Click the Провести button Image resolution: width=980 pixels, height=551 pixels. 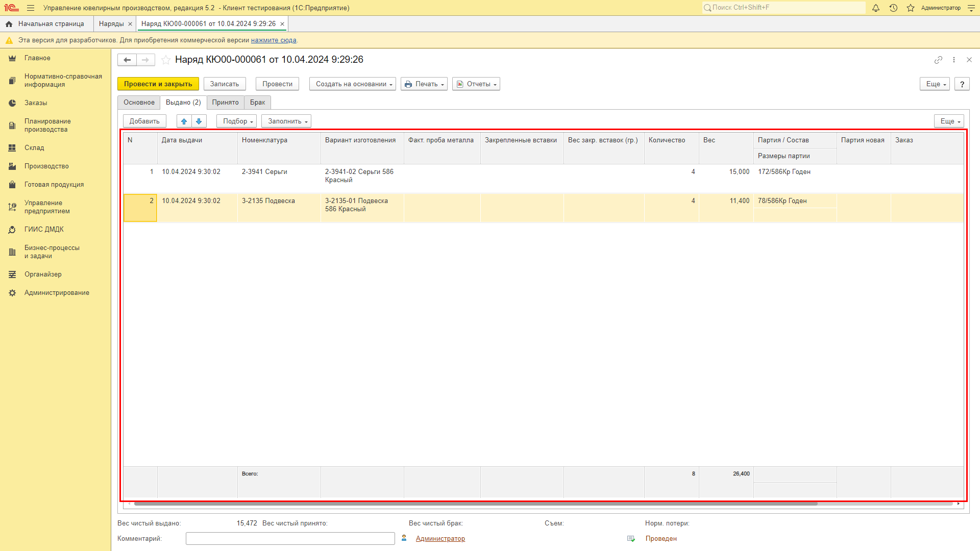click(277, 84)
